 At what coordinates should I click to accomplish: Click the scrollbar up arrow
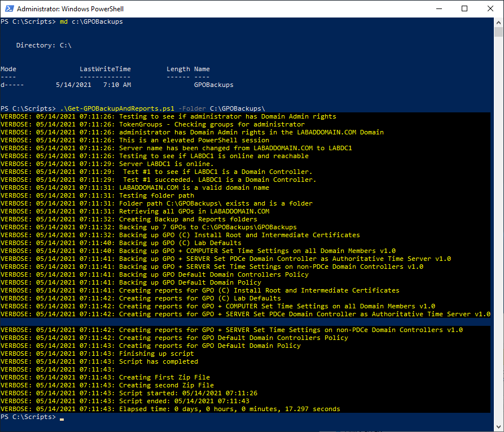point(498,22)
